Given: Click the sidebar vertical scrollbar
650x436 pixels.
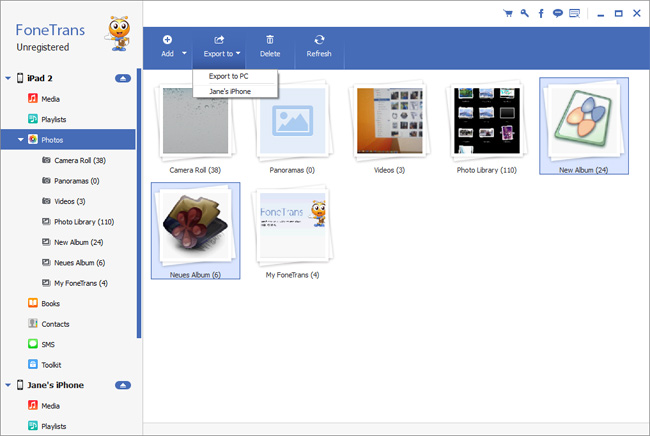Looking at the screenshot, I should [x=140, y=200].
